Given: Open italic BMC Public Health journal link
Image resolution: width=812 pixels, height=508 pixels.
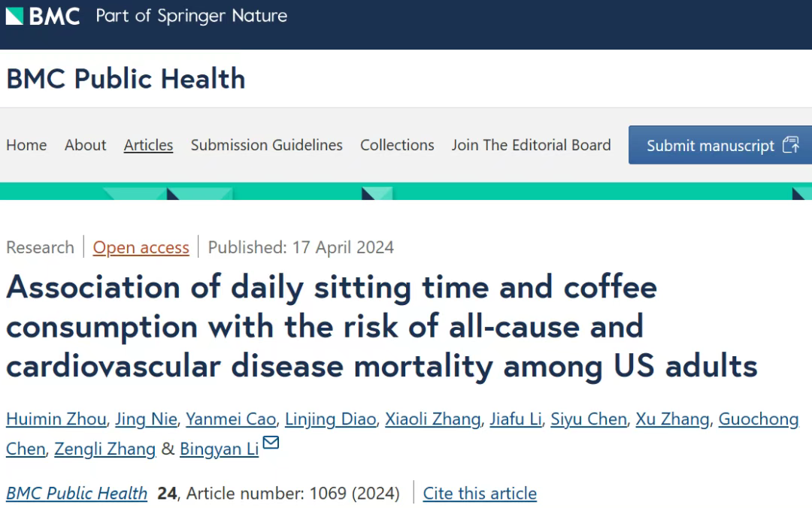Looking at the screenshot, I should coord(77,494).
